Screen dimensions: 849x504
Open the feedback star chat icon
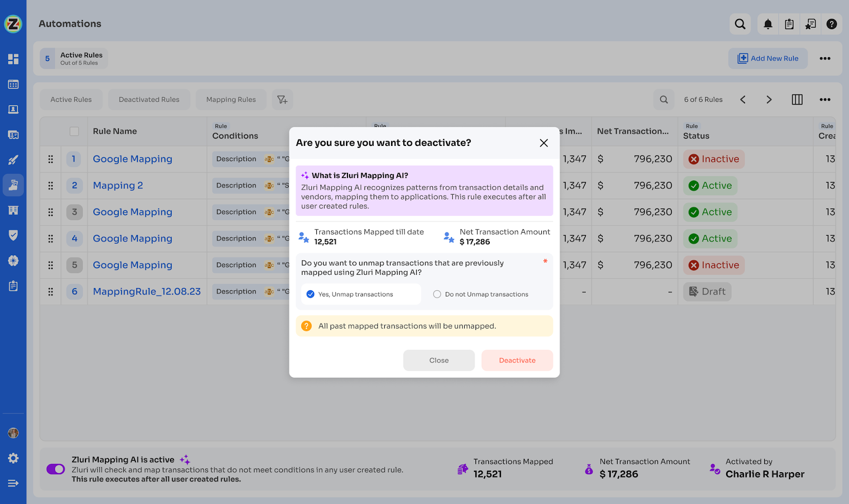[810, 24]
